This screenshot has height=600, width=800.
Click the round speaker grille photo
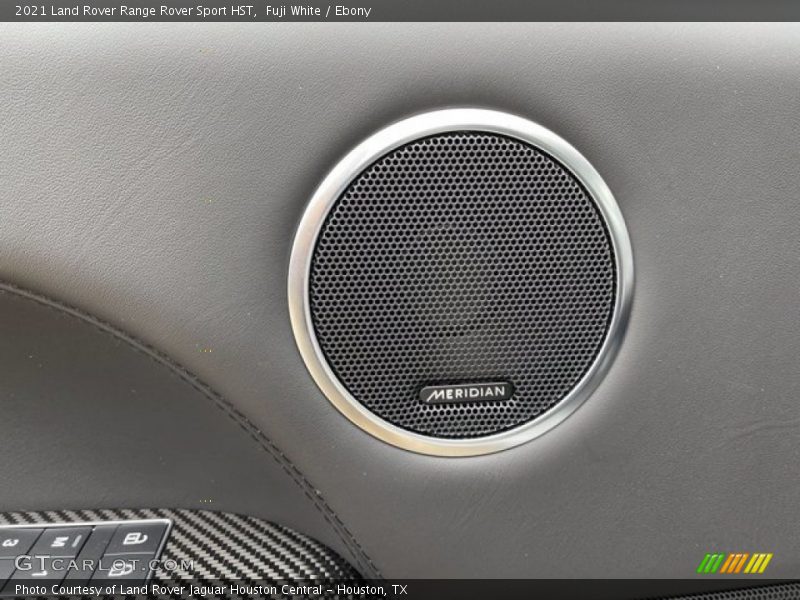pos(461,282)
